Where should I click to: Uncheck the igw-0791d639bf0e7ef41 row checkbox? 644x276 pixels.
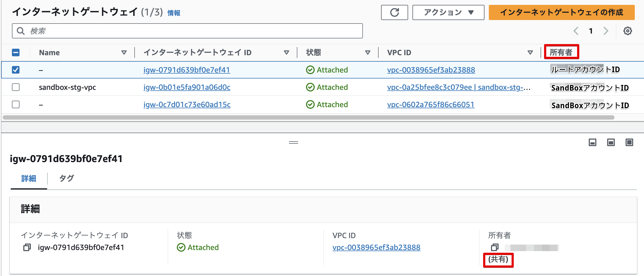coord(16,70)
